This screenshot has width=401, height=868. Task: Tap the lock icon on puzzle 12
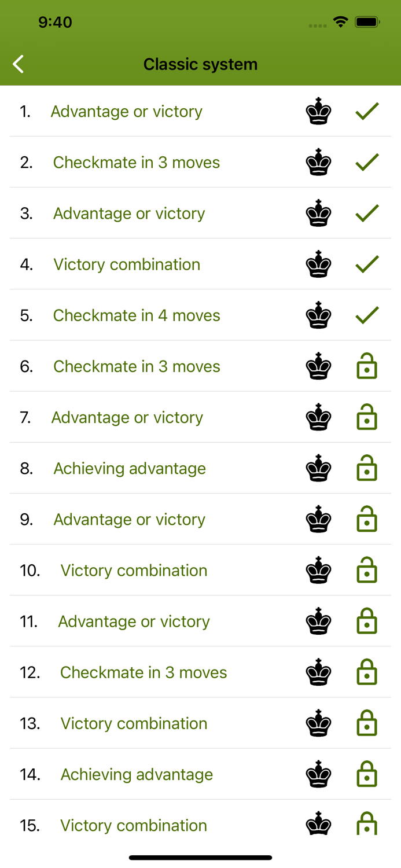point(367,672)
